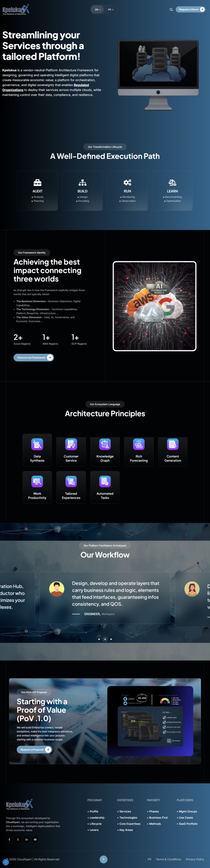Click the RUN gears icon
The image size is (210, 868).
(127, 183)
